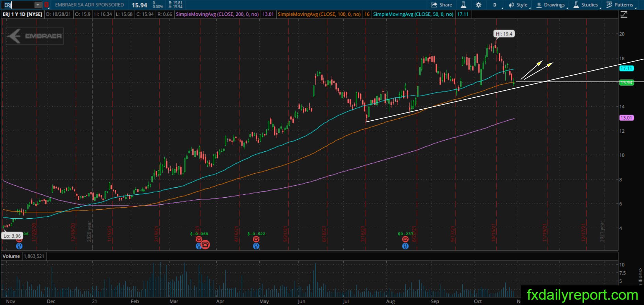Click the bid price B: 15.81

[x=175, y=3]
